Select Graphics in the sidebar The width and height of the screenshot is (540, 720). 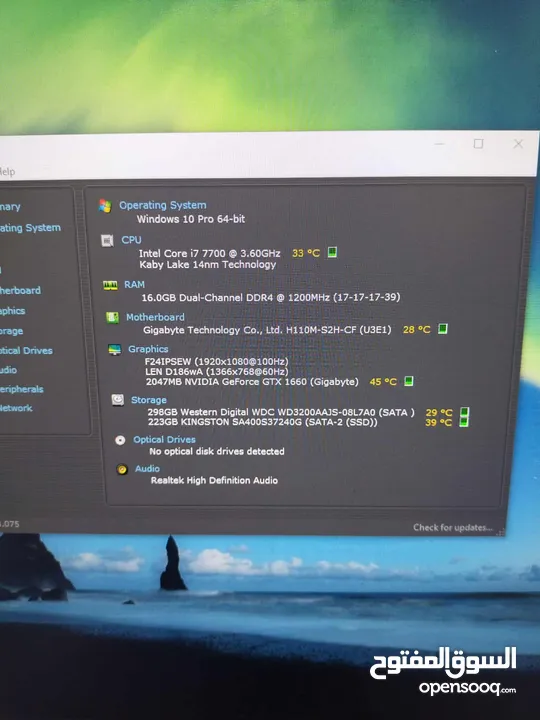[12, 311]
